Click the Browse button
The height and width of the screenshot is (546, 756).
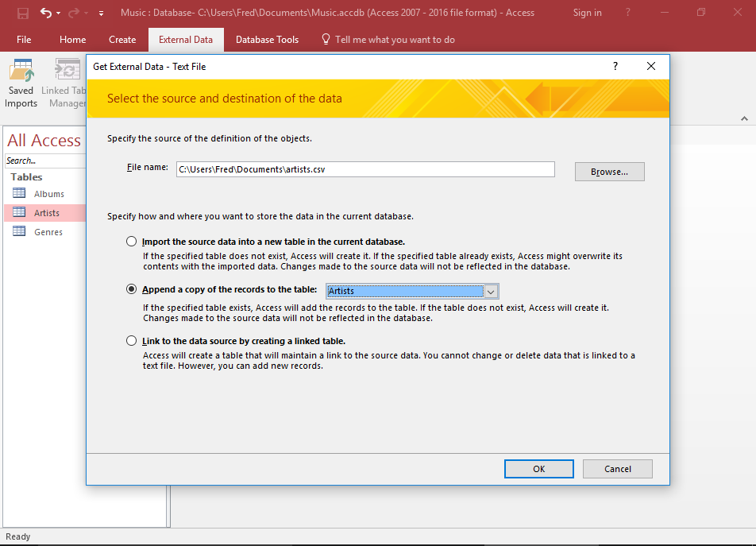609,172
